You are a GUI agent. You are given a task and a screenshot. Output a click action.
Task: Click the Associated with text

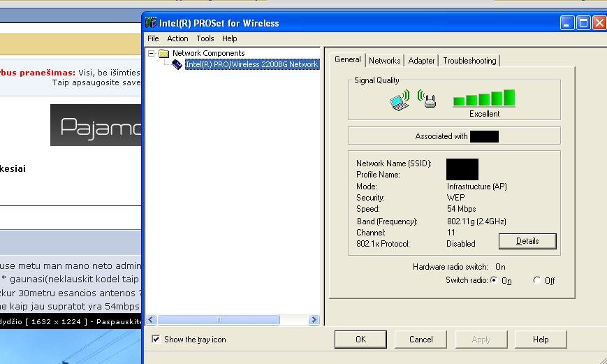pyautogui.click(x=441, y=136)
